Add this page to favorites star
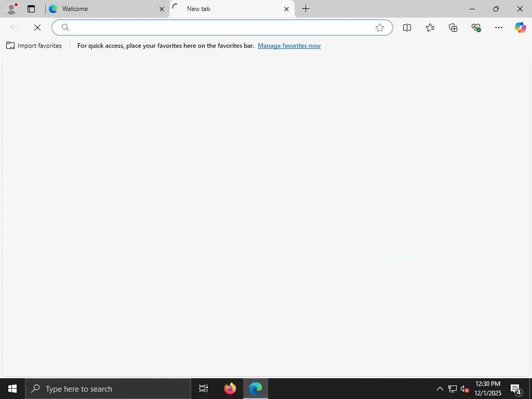Image resolution: width=532 pixels, height=399 pixels. click(x=380, y=28)
